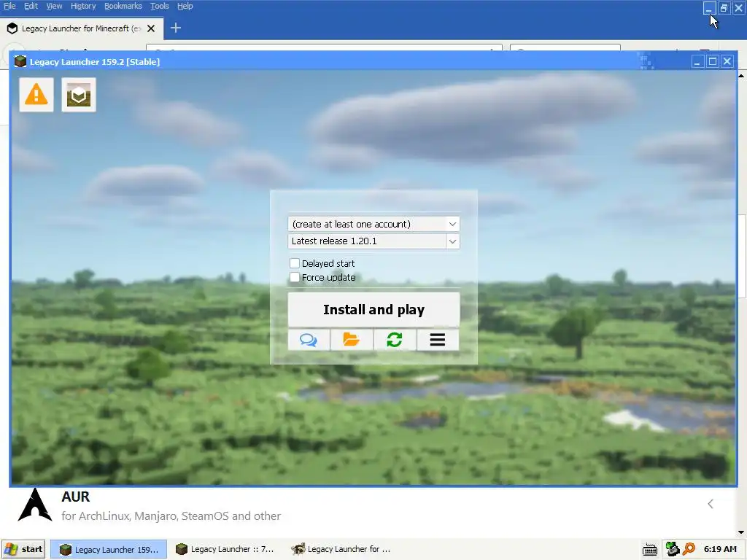The width and height of the screenshot is (747, 560).
Task: Enable the Force update checkbox
Action: point(295,277)
